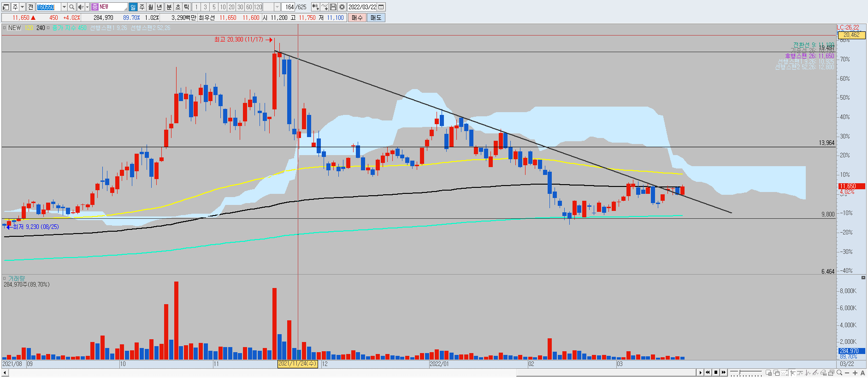Click the candle count field showing 164
Image resolution: width=868 pixels, height=378 pixels.
click(x=289, y=7)
